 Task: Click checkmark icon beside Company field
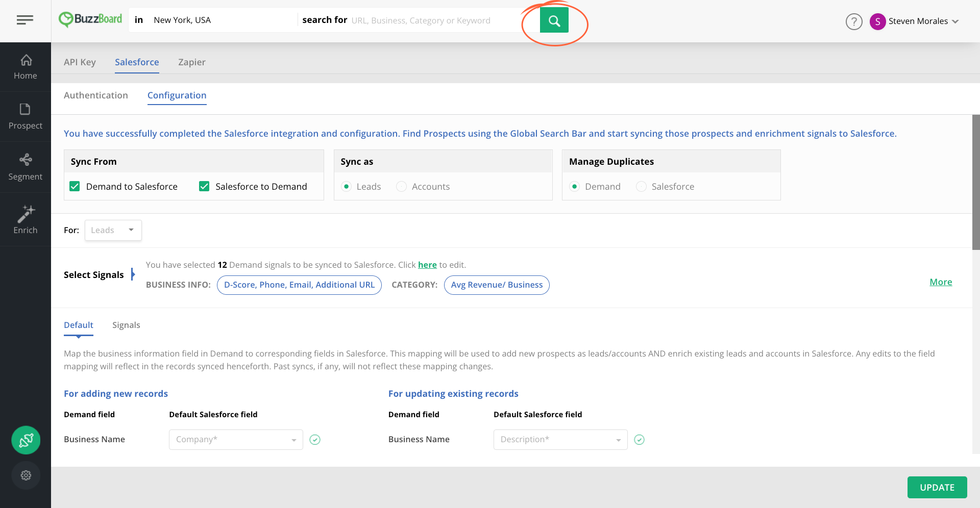point(315,440)
